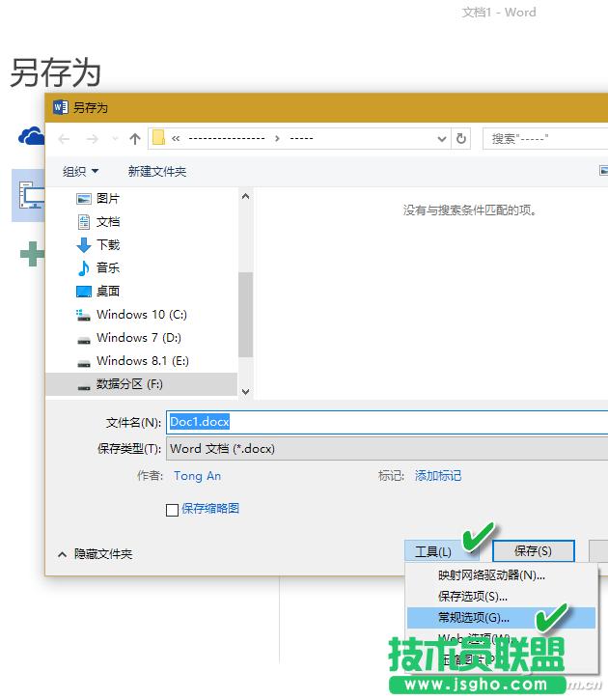The height and width of the screenshot is (700, 608).
Task: Open the 下载 downloads folder
Action: point(107,244)
